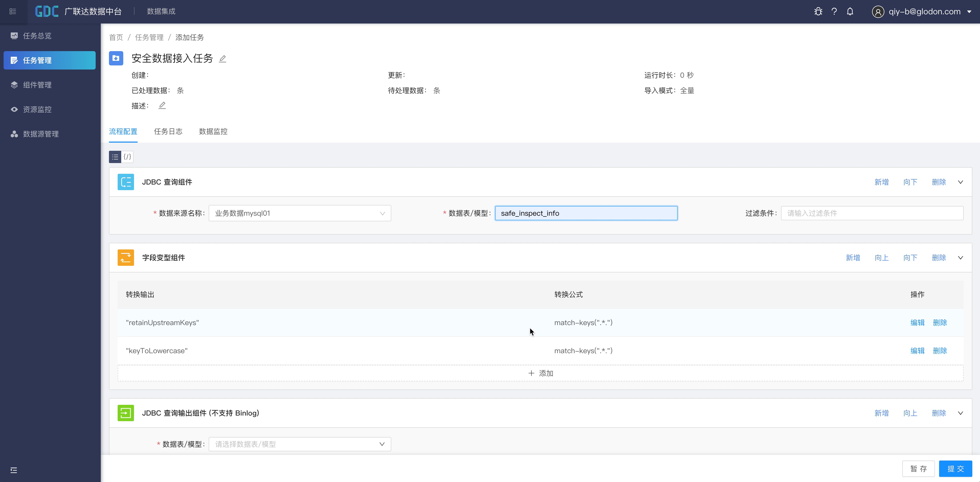
Task: Switch to the 任务日志 tab
Action: (168, 132)
